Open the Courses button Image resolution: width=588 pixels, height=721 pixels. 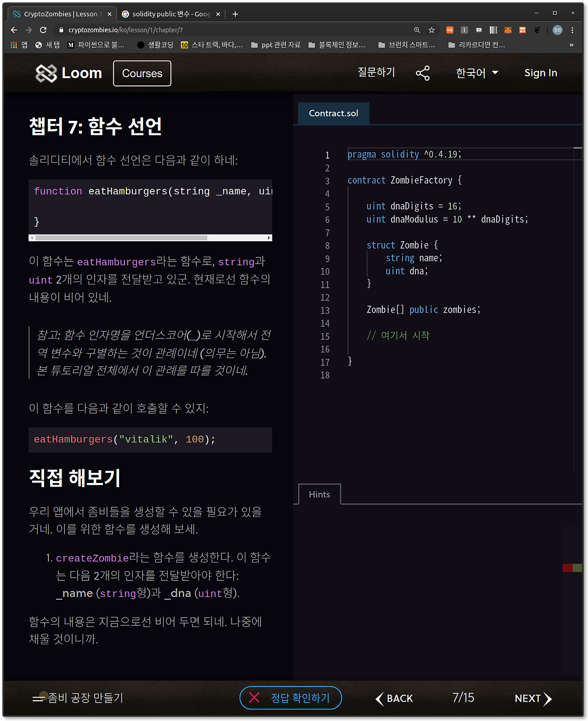(142, 74)
